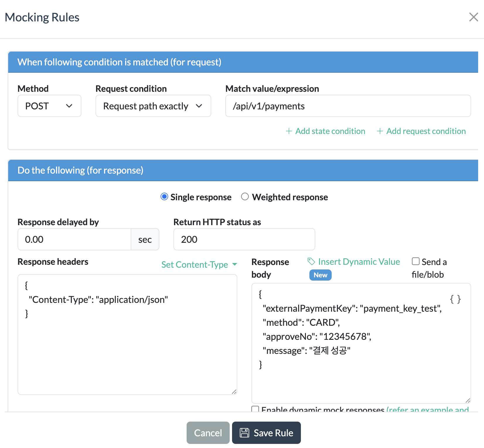This screenshot has width=484, height=448.
Task: Click the plus icon for Add state condition
Action: coord(289,131)
